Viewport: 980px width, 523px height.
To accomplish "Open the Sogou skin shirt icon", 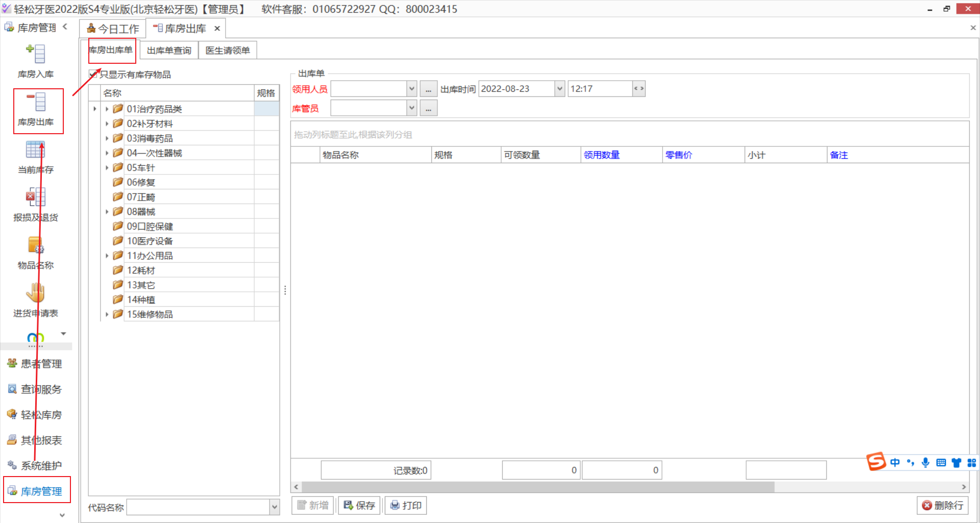I will pos(957,463).
